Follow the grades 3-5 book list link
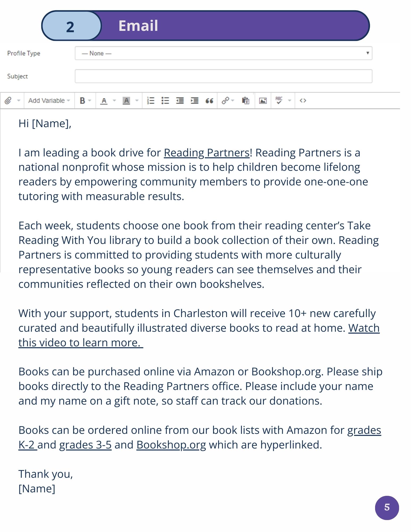Screen dimensions: 411x532 [x=85, y=445]
